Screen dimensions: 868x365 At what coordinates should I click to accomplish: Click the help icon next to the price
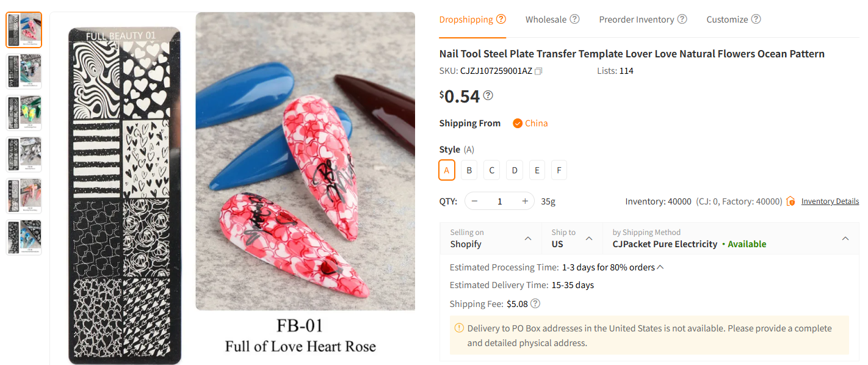(x=488, y=95)
